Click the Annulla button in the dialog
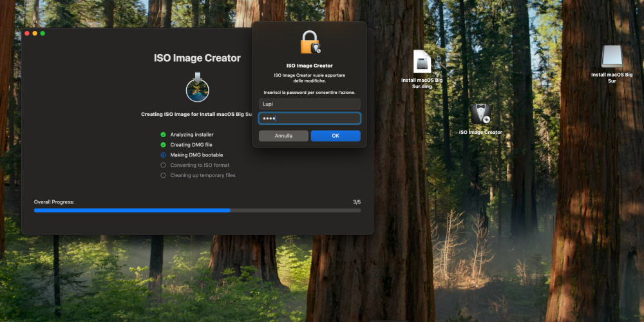The height and width of the screenshot is (322, 644). coord(283,136)
